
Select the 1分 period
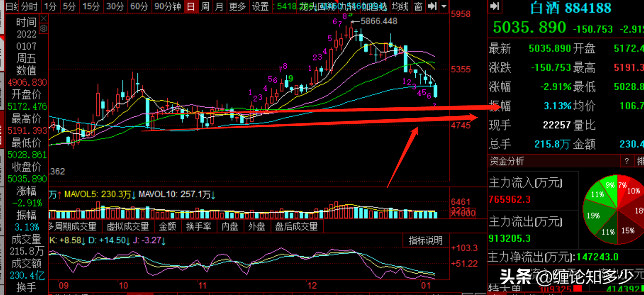tap(50, 6)
